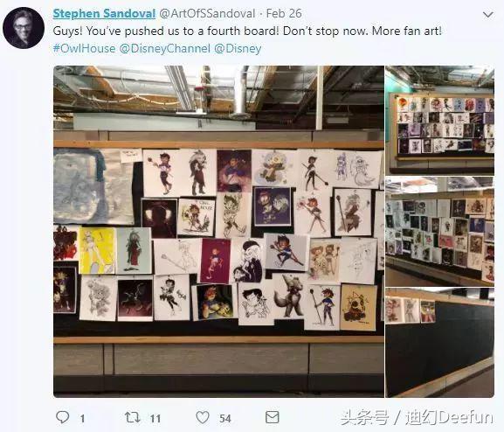Expand the tweet options chevron
The width and height of the screenshot is (504, 432).
pos(488,15)
